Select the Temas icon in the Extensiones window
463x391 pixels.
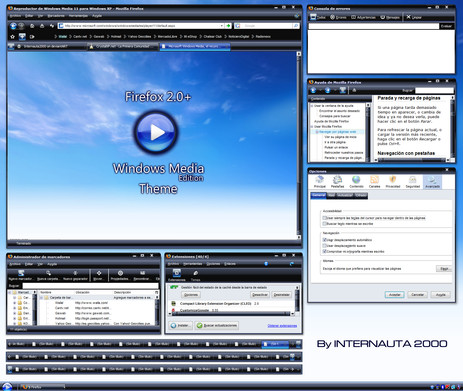(195, 275)
